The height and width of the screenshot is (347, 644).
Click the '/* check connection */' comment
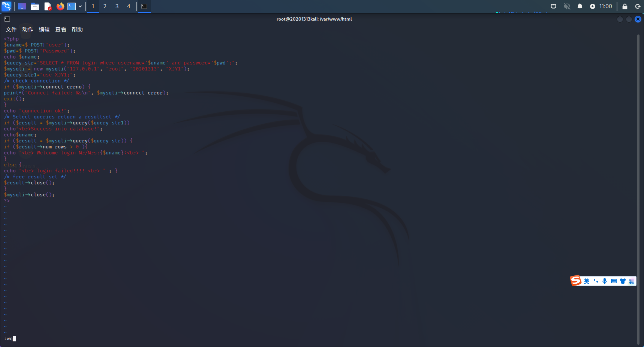pos(37,81)
